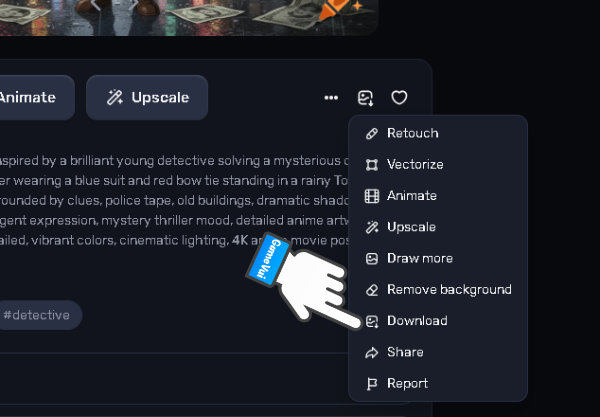Choose Remove background from the menu
Viewport: 600px width, 417px height.
(438, 290)
